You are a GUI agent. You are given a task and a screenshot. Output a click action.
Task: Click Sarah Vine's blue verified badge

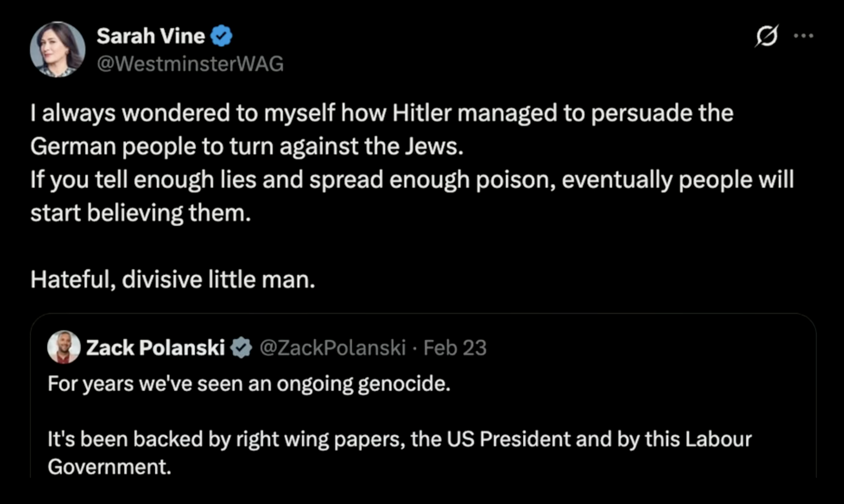222,36
